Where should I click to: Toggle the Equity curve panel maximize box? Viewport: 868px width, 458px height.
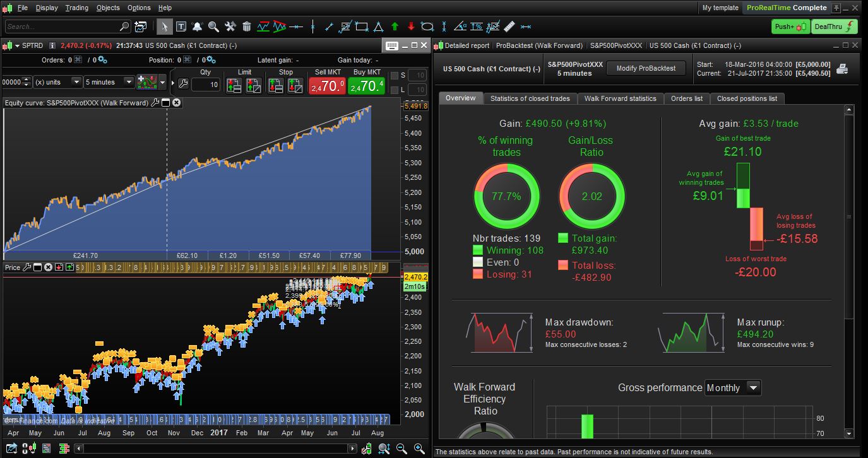pyautogui.click(x=165, y=103)
